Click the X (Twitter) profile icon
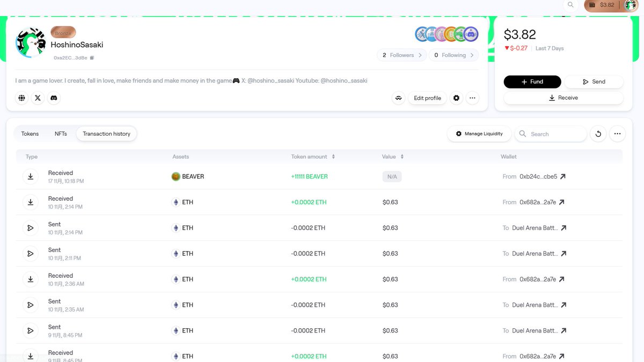The width and height of the screenshot is (644, 362). 38,98
